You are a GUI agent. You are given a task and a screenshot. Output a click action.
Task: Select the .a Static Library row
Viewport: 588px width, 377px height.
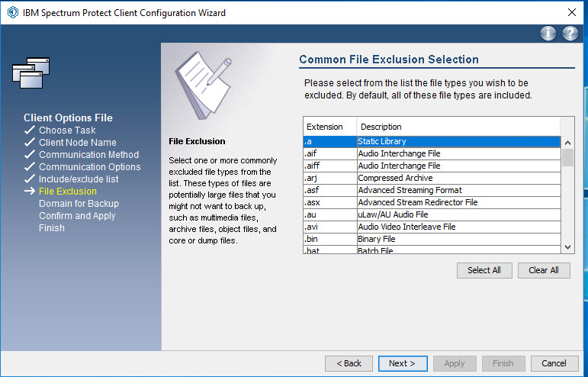coord(431,141)
